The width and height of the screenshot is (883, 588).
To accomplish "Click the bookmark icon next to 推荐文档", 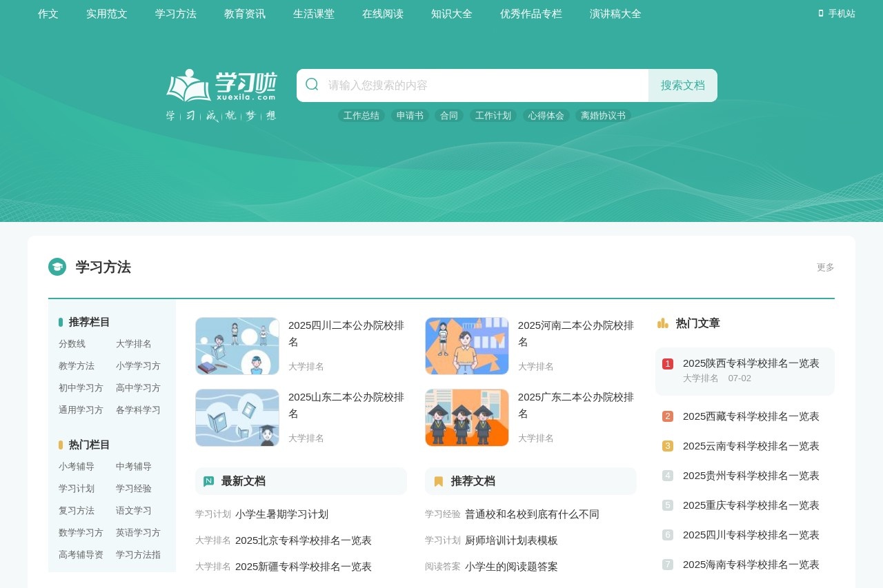I will [x=438, y=480].
